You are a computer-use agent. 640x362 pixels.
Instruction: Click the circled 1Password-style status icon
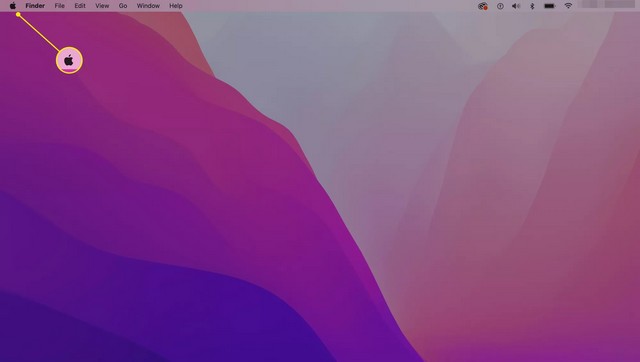pos(500,6)
